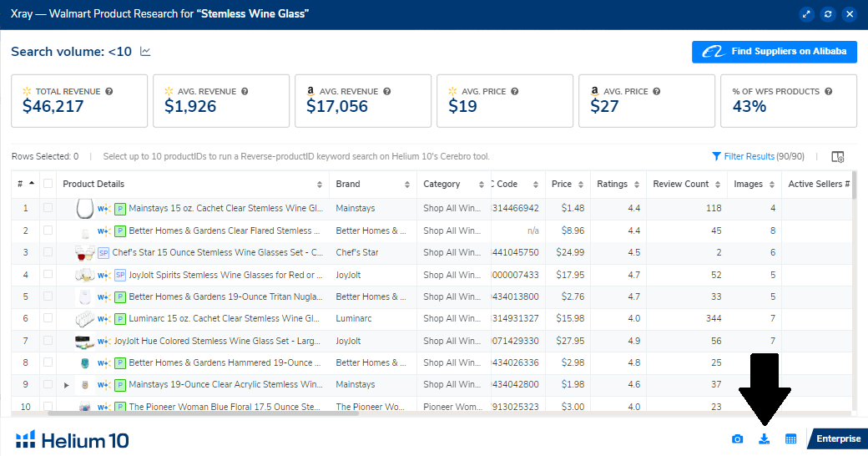Open Total Revenue help tooltip icon

pos(109,91)
